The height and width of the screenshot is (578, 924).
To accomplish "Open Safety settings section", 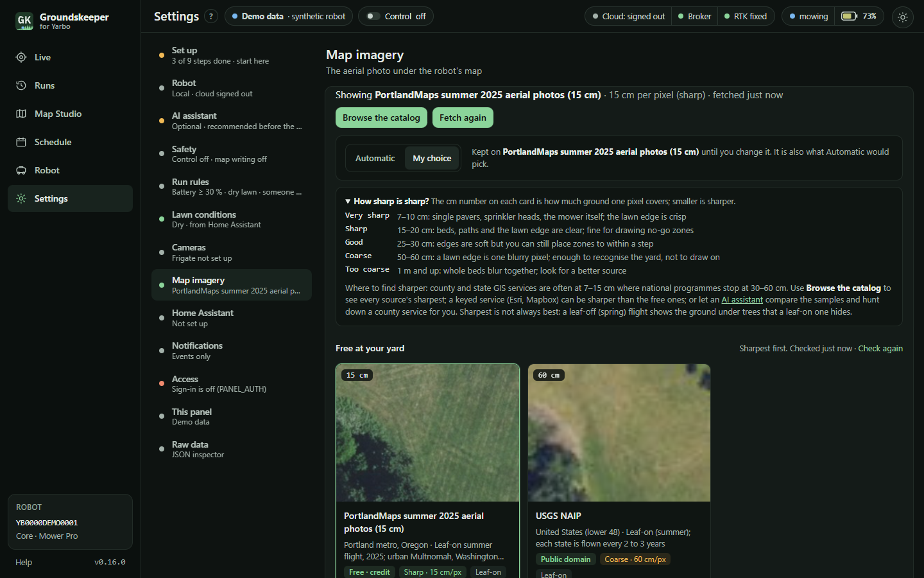I will (x=231, y=154).
